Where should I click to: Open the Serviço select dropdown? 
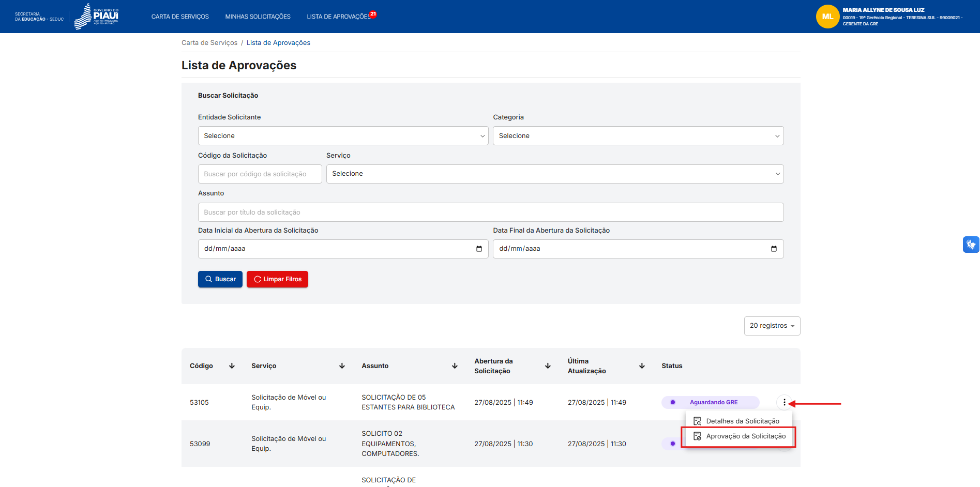554,174
